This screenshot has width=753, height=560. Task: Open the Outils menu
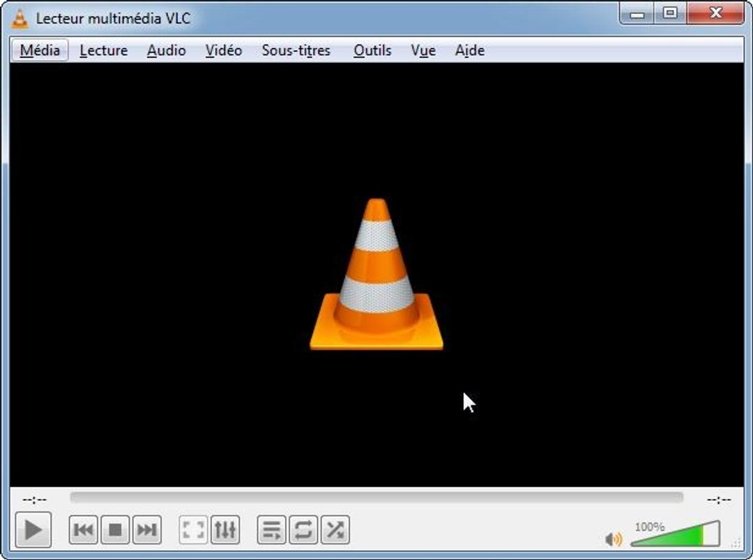(x=372, y=50)
